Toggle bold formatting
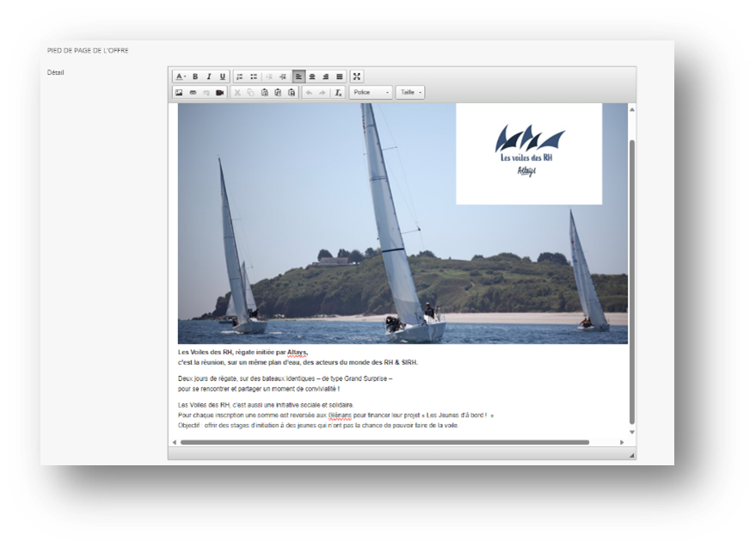Image resolution: width=756 pixels, height=547 pixels. [x=195, y=77]
